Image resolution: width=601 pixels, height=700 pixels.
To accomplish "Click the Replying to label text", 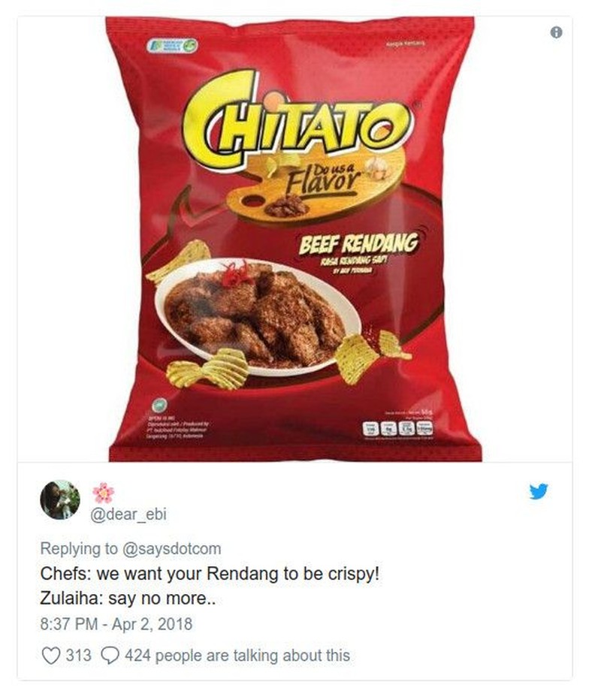I will click(79, 549).
